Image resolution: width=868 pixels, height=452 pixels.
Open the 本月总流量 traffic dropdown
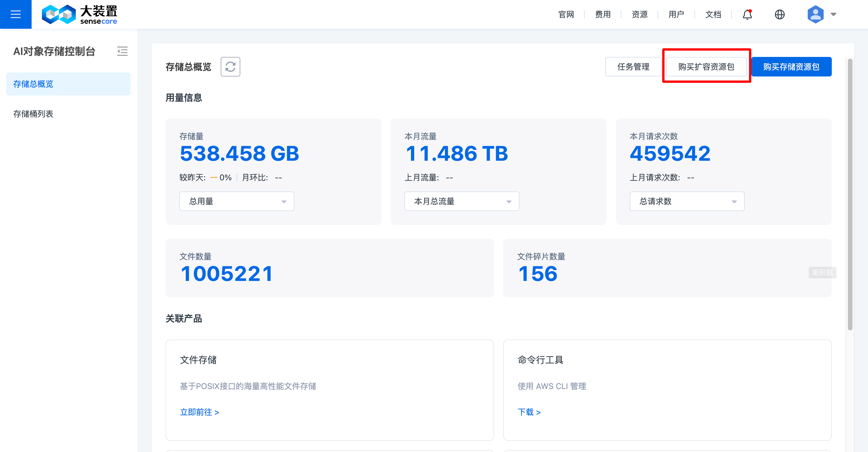click(461, 201)
